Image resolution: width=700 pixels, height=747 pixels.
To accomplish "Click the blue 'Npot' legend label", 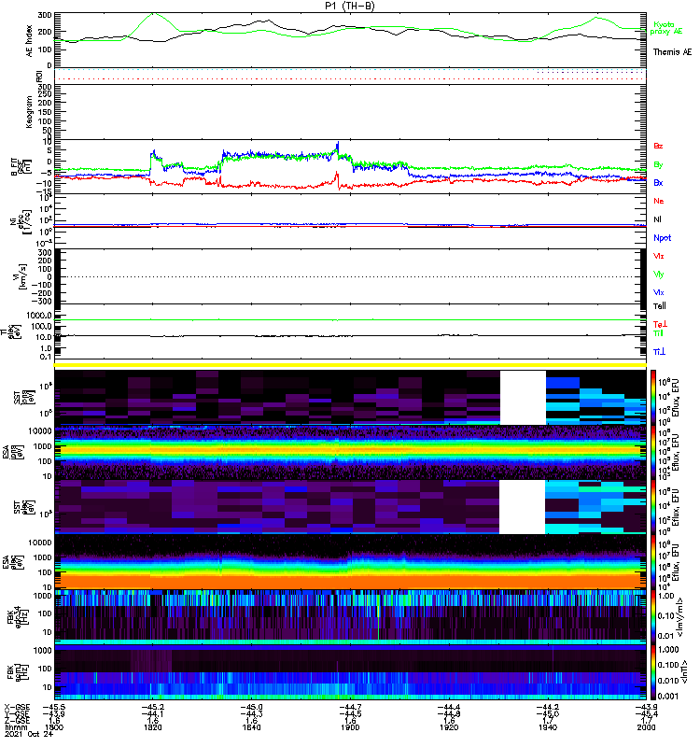I will click(662, 238).
